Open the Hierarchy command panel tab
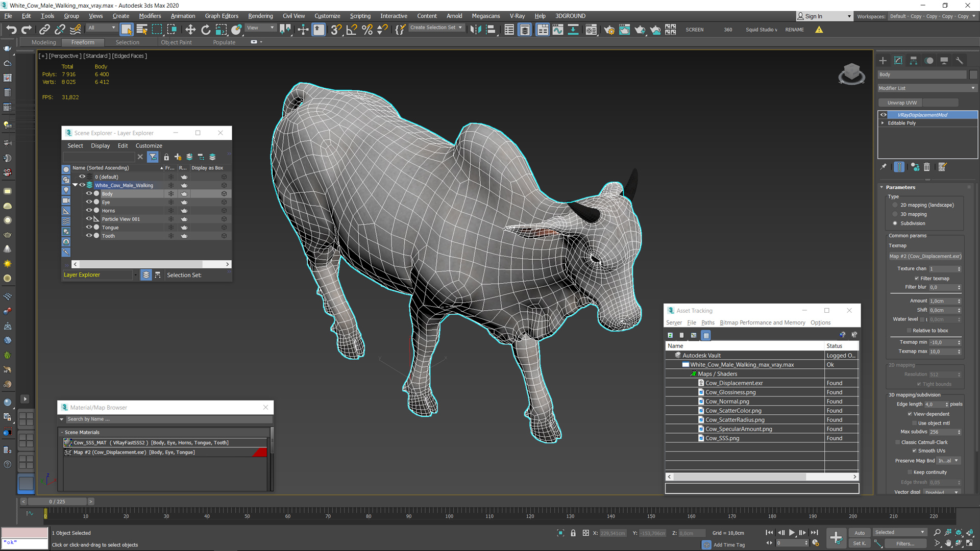This screenshot has height=551, width=980. click(913, 60)
